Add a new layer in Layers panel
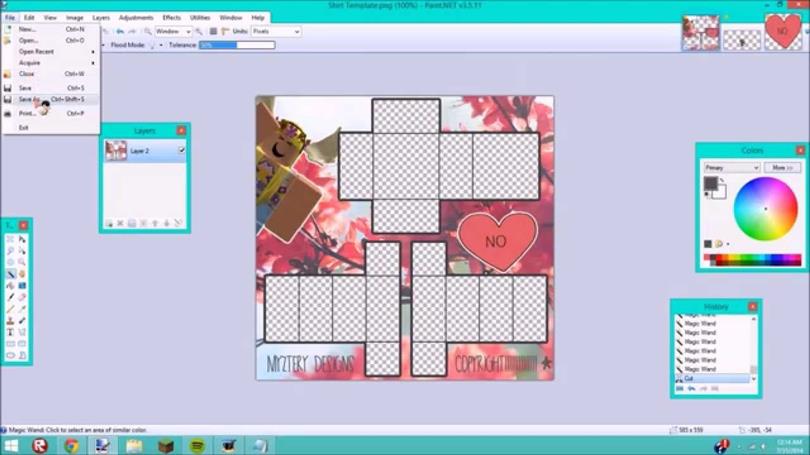This screenshot has height=455, width=810. 109,223
